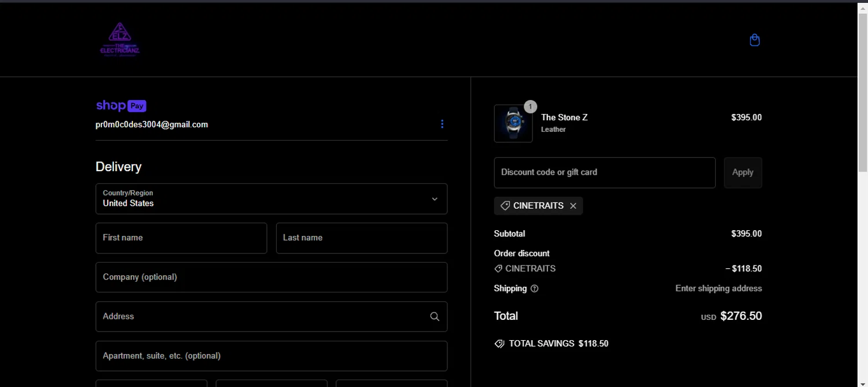This screenshot has height=387, width=868.
Task: Focus the Discount code or gift card field
Action: pyautogui.click(x=605, y=172)
